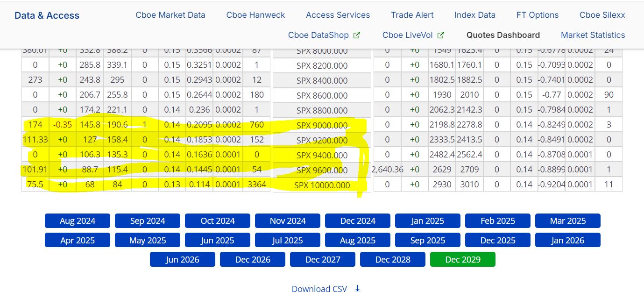Image resolution: width=644 pixels, height=292 pixels.
Task: Select Dec 2025 expiration
Action: 498,240
